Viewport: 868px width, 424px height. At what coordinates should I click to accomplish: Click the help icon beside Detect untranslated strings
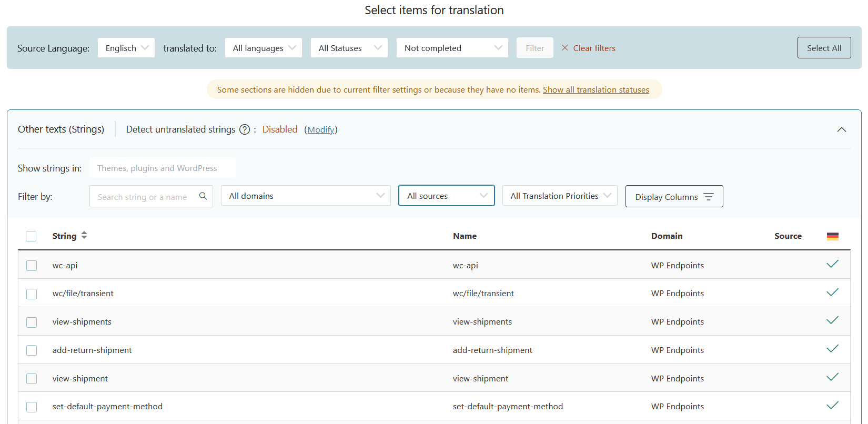point(245,129)
